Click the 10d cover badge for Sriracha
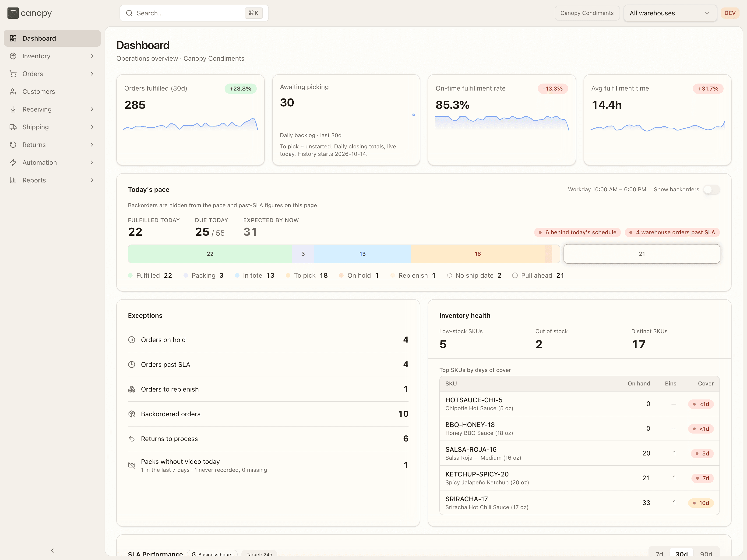The image size is (747, 560). point(701,503)
